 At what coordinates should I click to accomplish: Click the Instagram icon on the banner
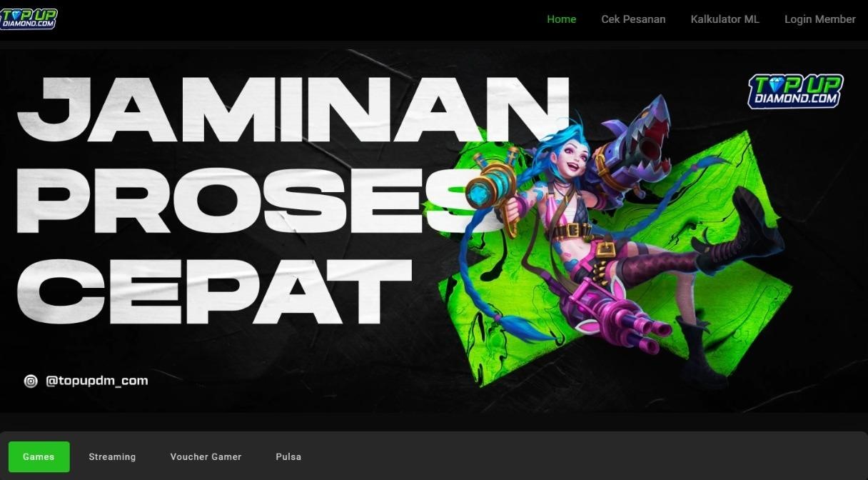(31, 381)
